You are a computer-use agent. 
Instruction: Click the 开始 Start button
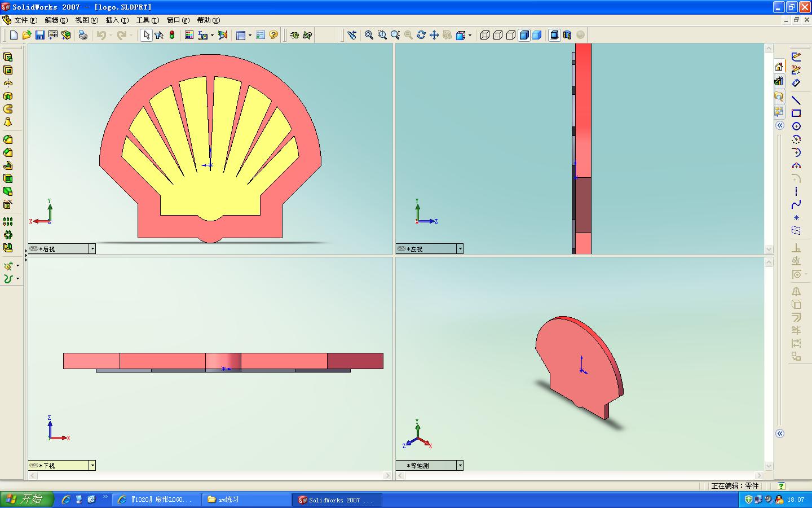click(x=27, y=499)
